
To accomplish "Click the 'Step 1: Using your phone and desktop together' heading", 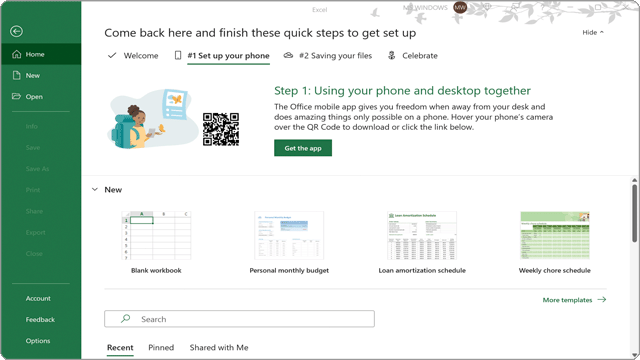I will [402, 91].
